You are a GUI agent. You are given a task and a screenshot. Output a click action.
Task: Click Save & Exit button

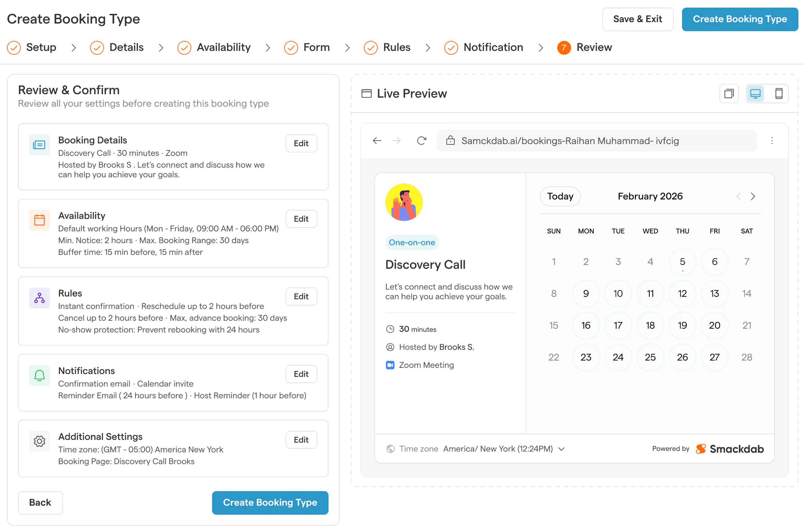638,19
